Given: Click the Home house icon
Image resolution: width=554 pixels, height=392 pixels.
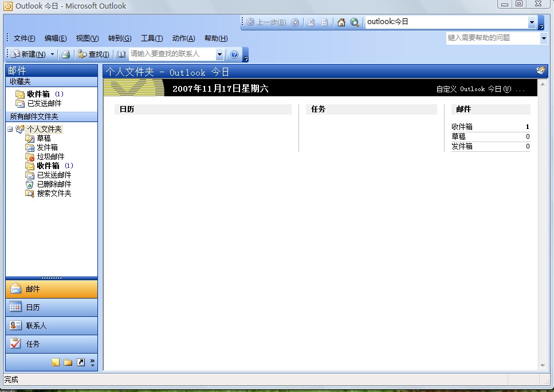Looking at the screenshot, I should (x=341, y=22).
